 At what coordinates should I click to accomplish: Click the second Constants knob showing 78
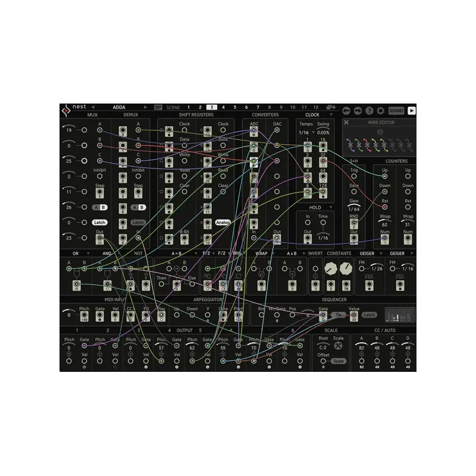pyautogui.click(x=346, y=268)
